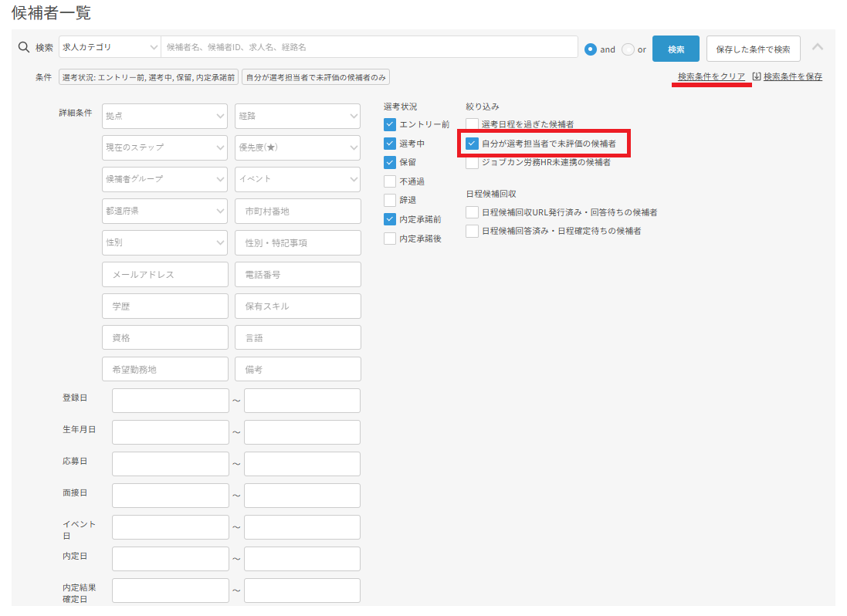Expand the 拠点 dropdown

(x=164, y=116)
